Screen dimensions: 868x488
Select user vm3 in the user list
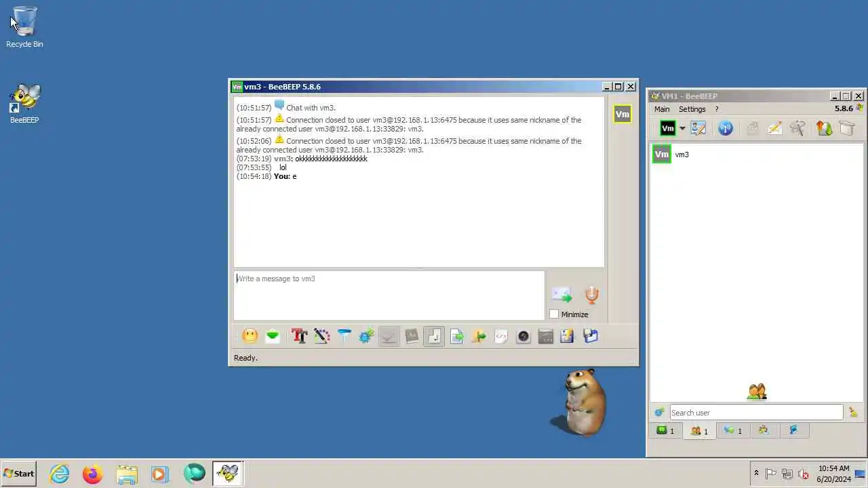pos(756,155)
